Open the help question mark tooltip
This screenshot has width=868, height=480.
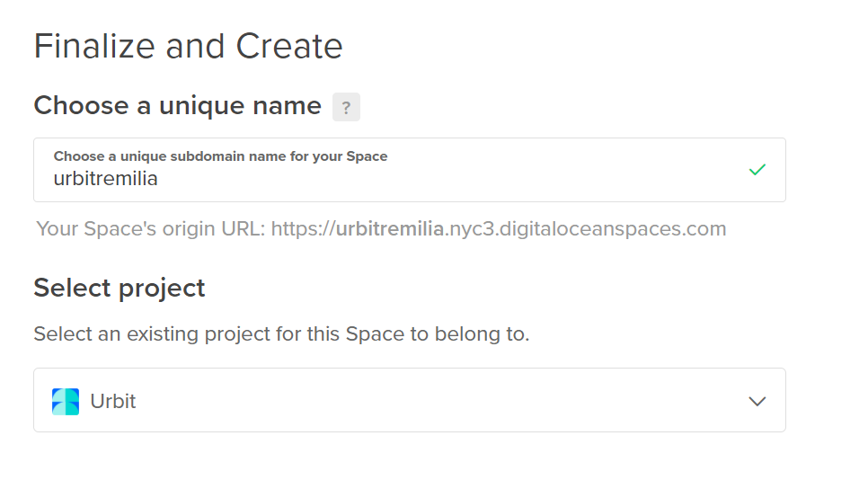coord(346,107)
